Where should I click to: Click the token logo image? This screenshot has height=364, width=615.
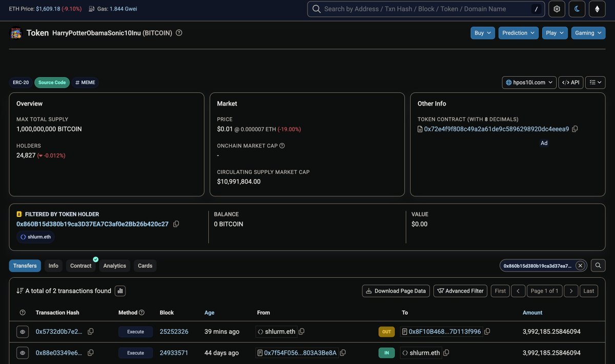tap(16, 33)
